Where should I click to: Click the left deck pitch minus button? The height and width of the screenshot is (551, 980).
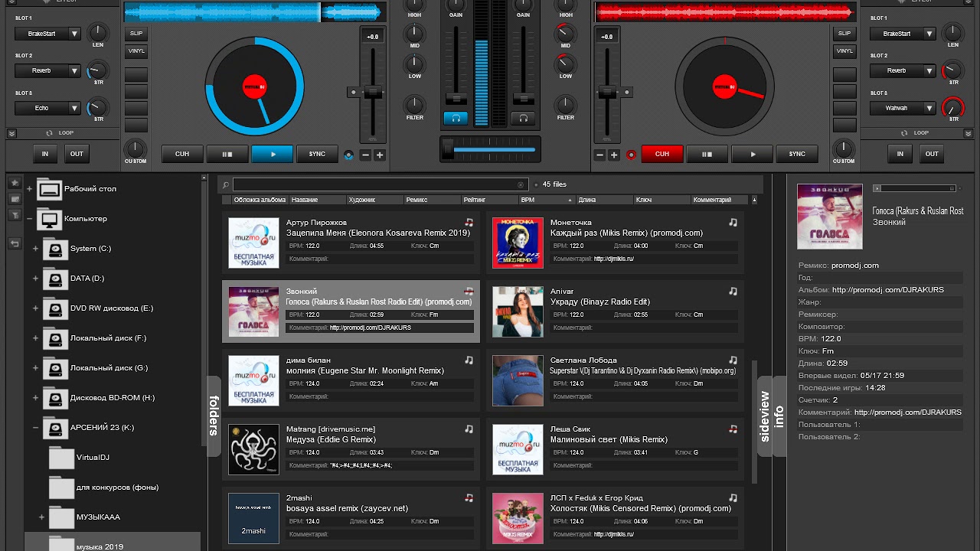click(365, 155)
